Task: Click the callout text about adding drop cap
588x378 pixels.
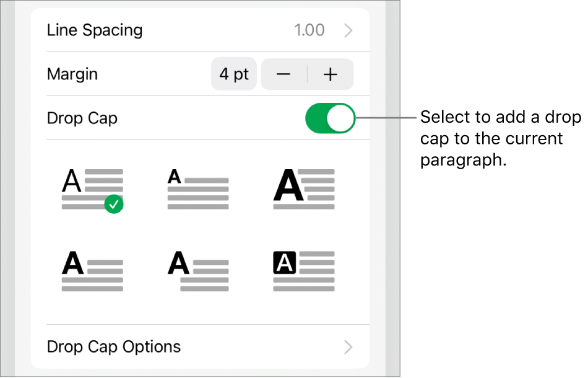Action: pyautogui.click(x=500, y=139)
